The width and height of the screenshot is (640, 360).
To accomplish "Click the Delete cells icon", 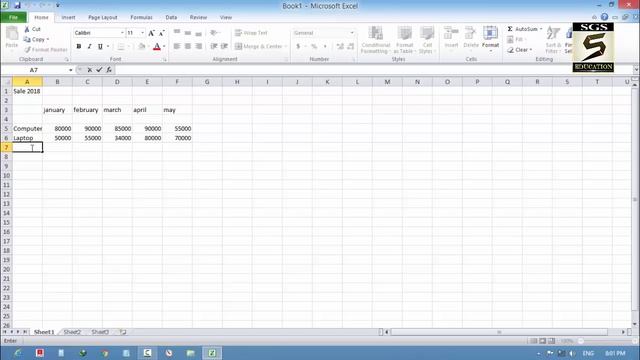I will pyautogui.click(x=470, y=33).
